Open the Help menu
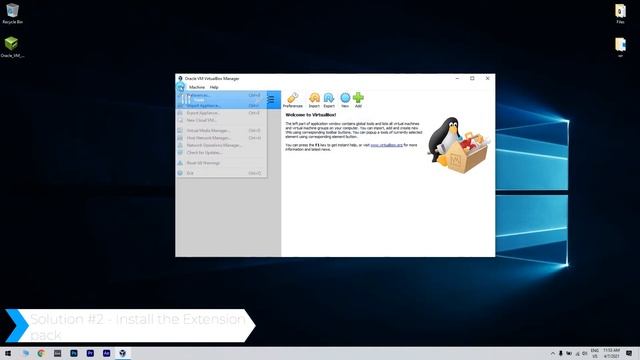 pos(214,87)
